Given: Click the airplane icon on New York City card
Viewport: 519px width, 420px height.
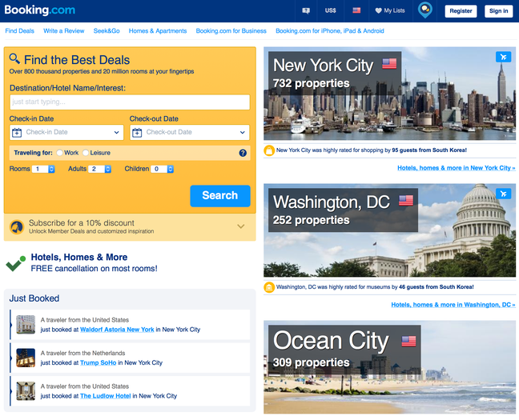Looking at the screenshot, I should 503,57.
